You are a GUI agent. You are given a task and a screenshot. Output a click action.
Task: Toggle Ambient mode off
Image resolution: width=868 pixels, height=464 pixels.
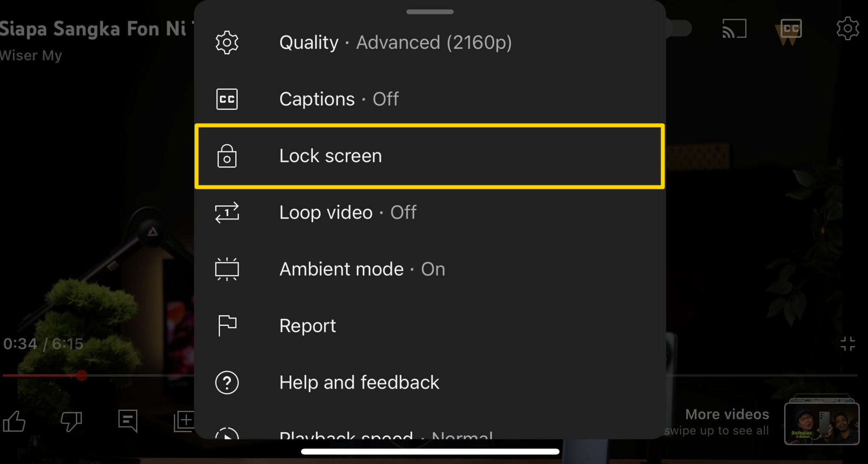click(x=362, y=269)
